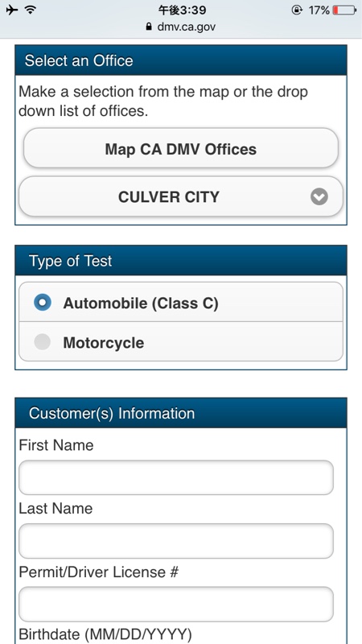Tap the Type of Test header

pos(181,260)
